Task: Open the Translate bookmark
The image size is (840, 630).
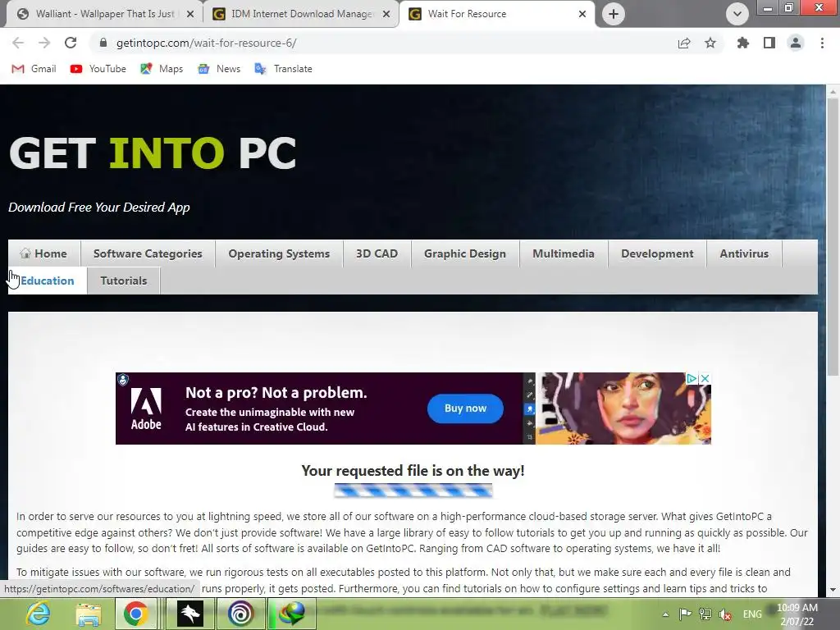Action: tap(283, 69)
